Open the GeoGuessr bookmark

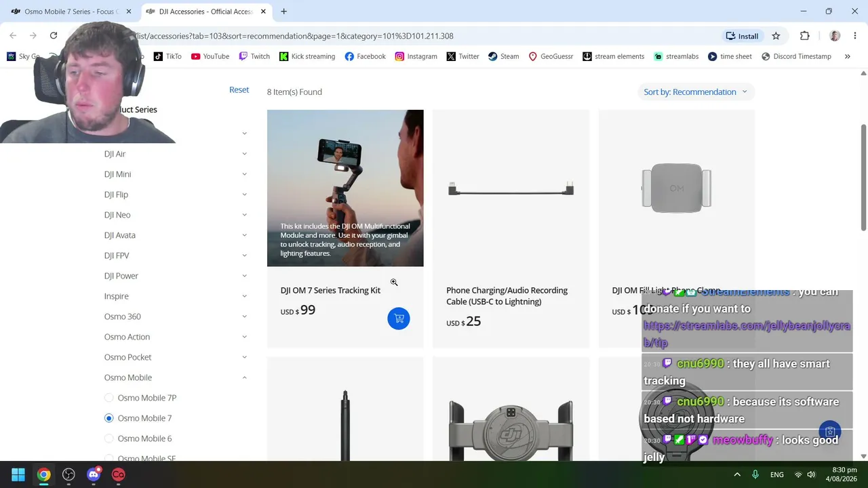[x=551, y=56]
